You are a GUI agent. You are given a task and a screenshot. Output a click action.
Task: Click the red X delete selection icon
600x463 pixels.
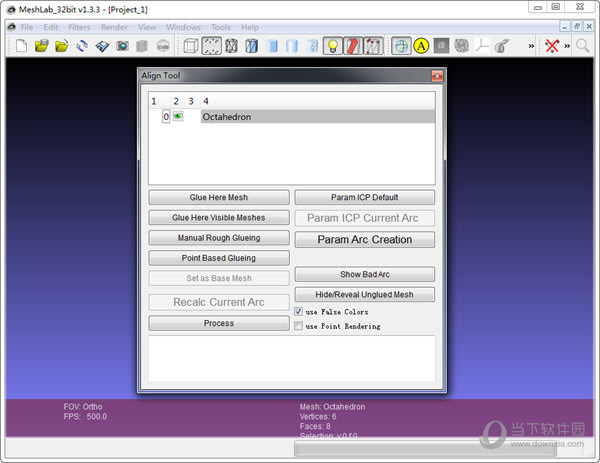552,46
